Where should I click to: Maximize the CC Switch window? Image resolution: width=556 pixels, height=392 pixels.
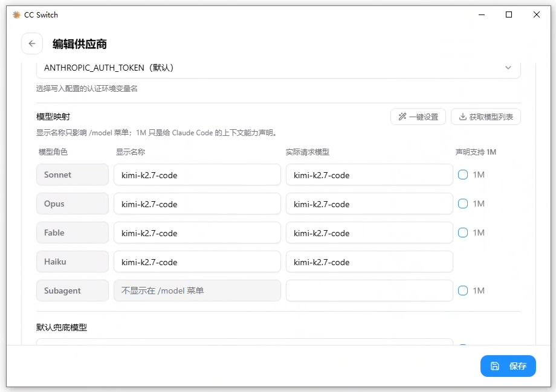509,14
